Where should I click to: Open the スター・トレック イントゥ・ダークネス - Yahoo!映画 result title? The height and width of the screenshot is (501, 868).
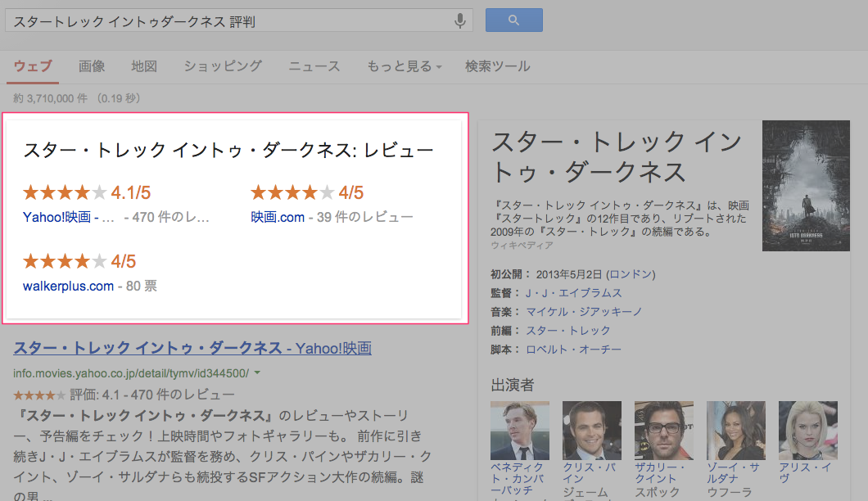(x=192, y=348)
